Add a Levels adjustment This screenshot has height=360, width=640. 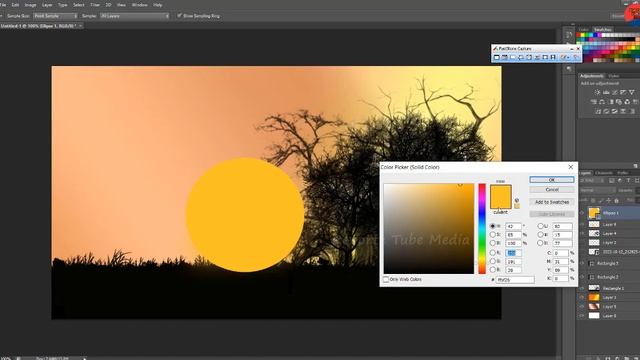coord(607,92)
